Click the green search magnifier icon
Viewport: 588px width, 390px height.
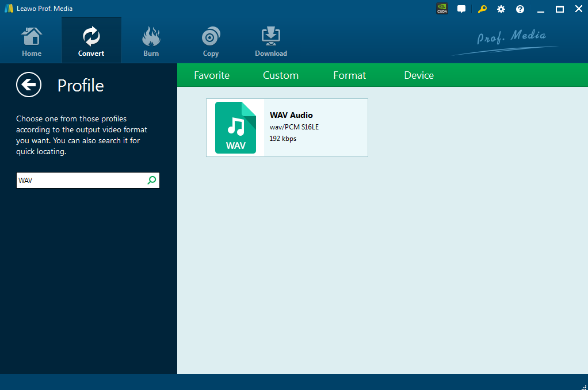(x=152, y=181)
